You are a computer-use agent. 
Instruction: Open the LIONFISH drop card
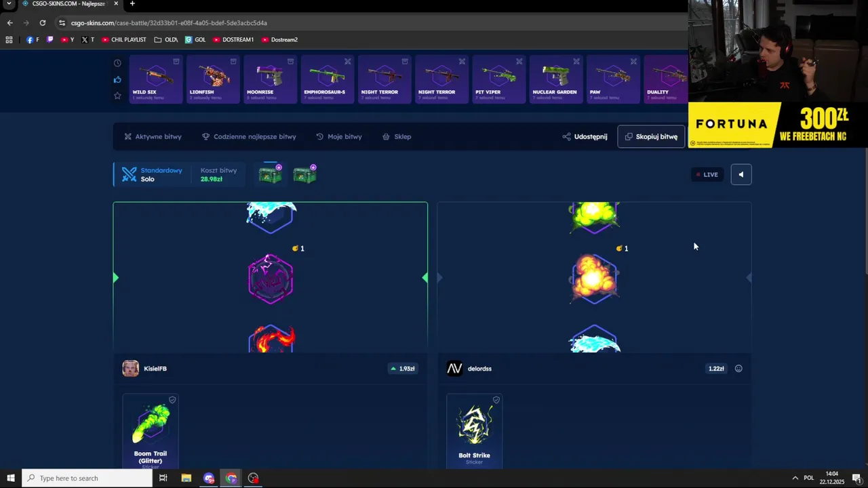tap(213, 79)
